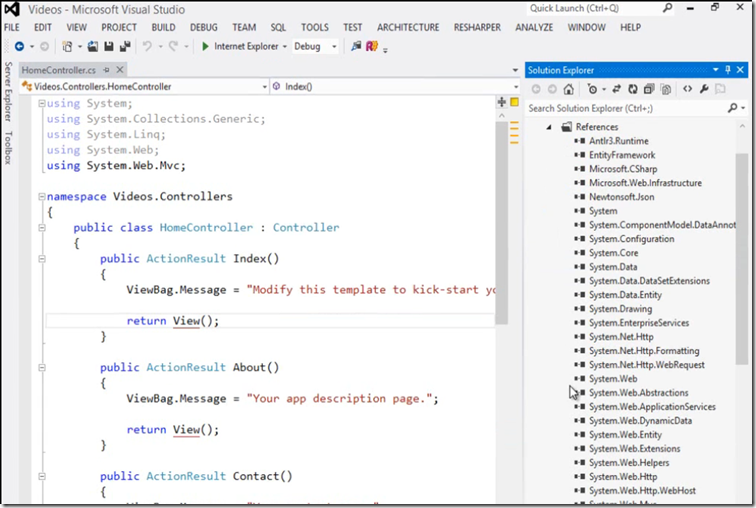Select the Newtonsoft.Json reference
This screenshot has height=508, width=756.
[x=621, y=197]
